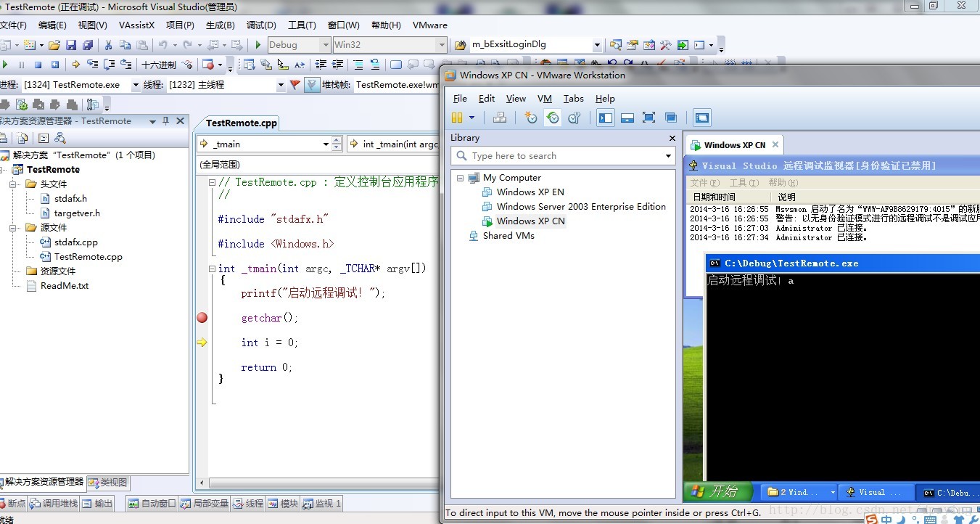Viewport: 980px width, 524px height.
Task: Pin the Solution Explorer panel with pushpin
Action: [x=165, y=121]
